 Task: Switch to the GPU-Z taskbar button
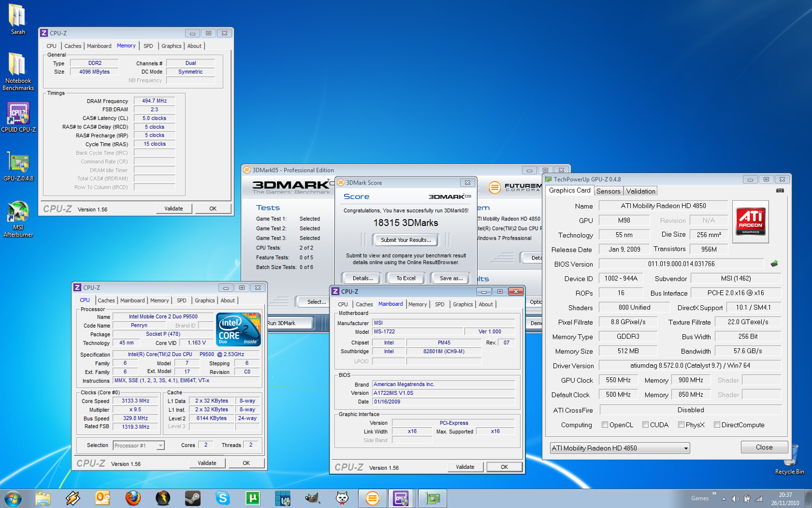(432, 498)
